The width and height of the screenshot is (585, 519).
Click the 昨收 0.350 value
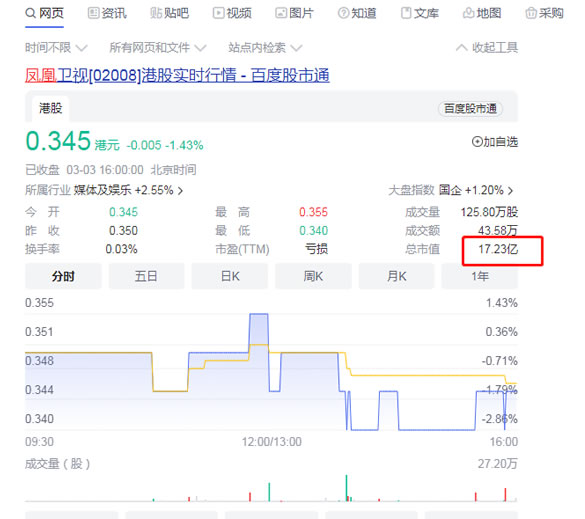coord(123,231)
